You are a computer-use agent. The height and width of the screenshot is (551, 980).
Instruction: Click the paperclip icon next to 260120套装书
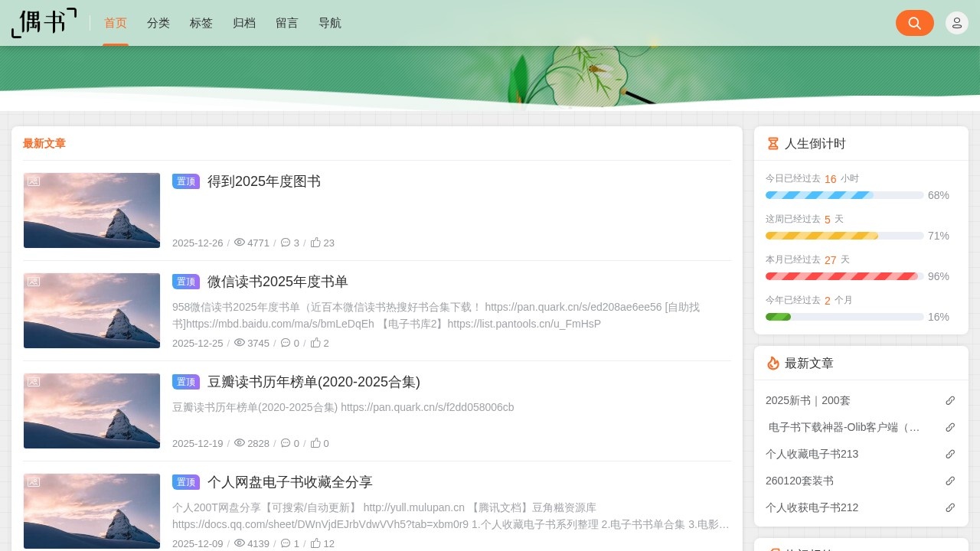pos(950,481)
